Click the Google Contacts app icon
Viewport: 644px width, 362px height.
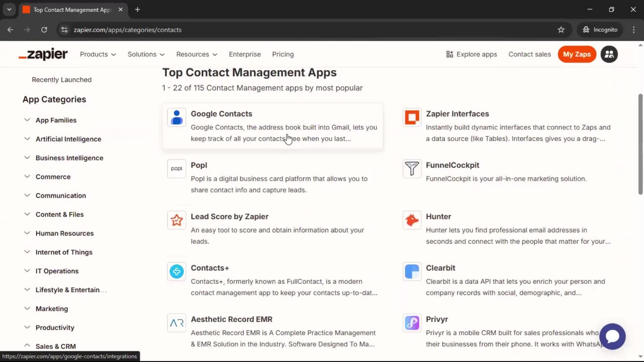tap(176, 117)
